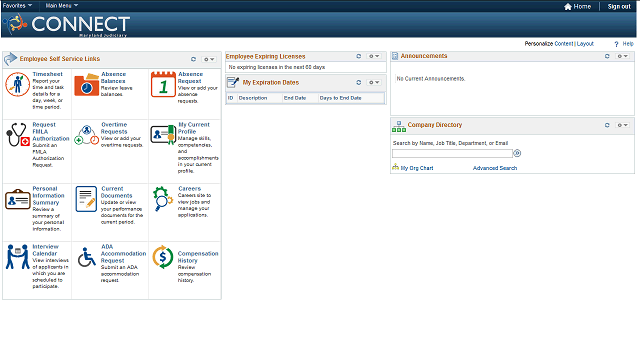Click the Absence Request calendar icon
Image resolution: width=640 pixels, height=360 pixels.
(x=163, y=84)
